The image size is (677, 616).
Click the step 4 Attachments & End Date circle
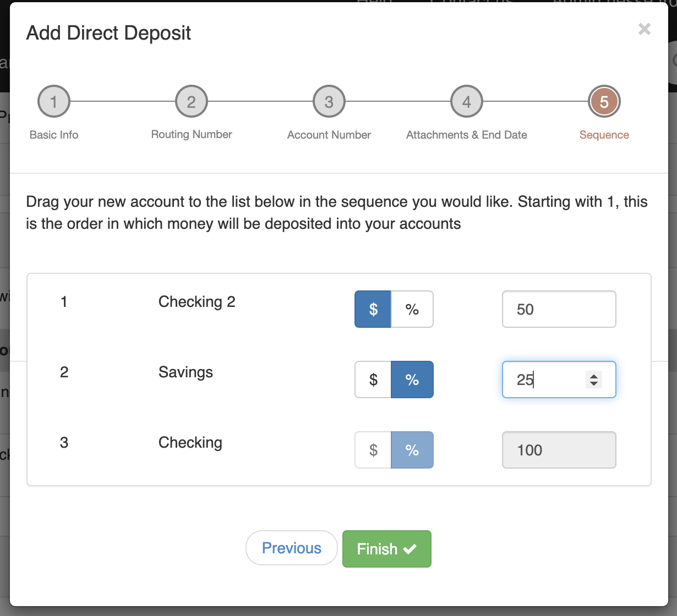click(x=466, y=101)
